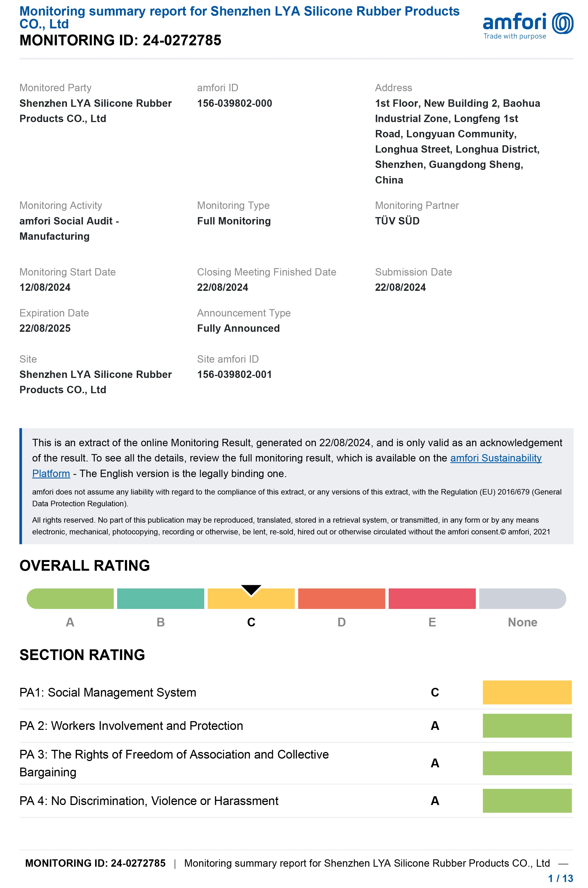Click the green swatch of PA 2 Workers Involvement
The height and width of the screenshot is (888, 588).
pos(527,726)
